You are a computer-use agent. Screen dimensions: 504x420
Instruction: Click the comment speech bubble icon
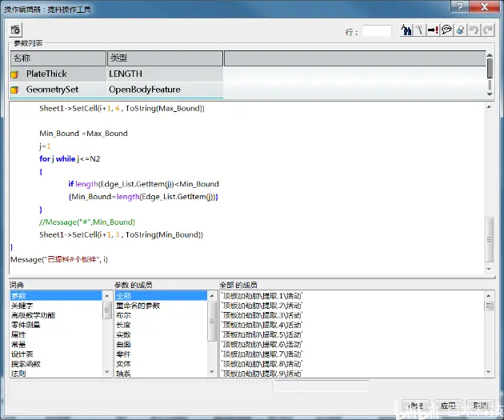pos(446,30)
